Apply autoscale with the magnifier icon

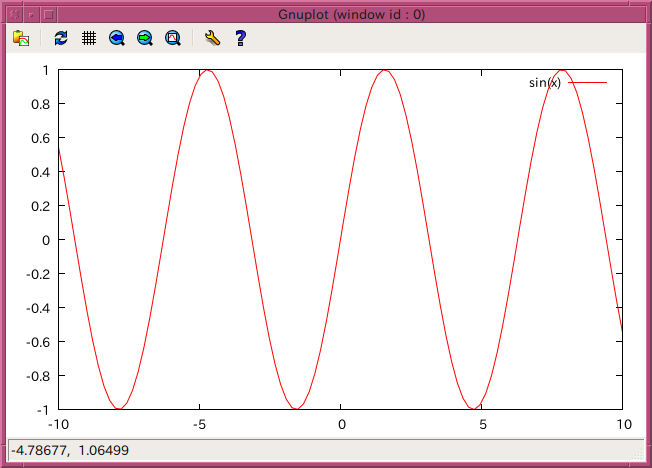(x=173, y=38)
